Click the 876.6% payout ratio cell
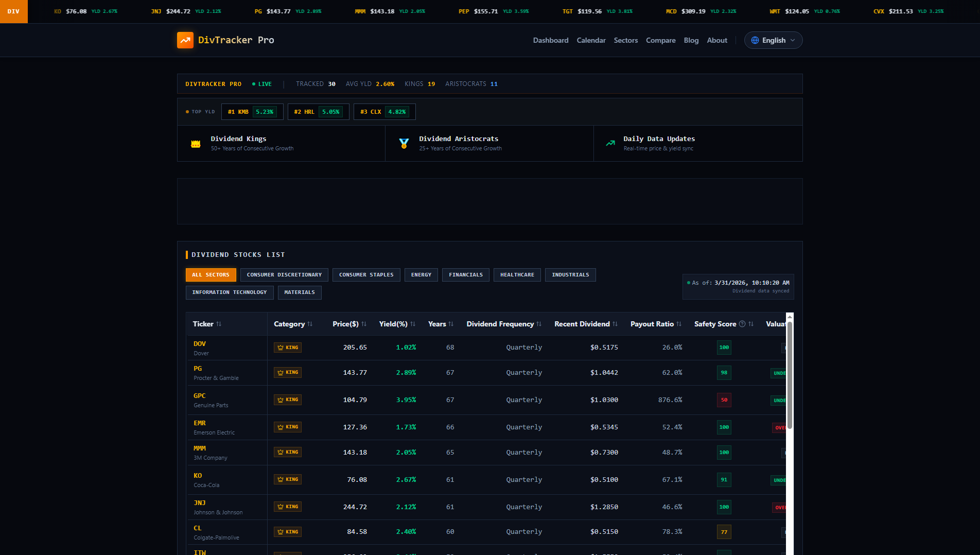Screen dimensions: 980x555 [x=670, y=400]
